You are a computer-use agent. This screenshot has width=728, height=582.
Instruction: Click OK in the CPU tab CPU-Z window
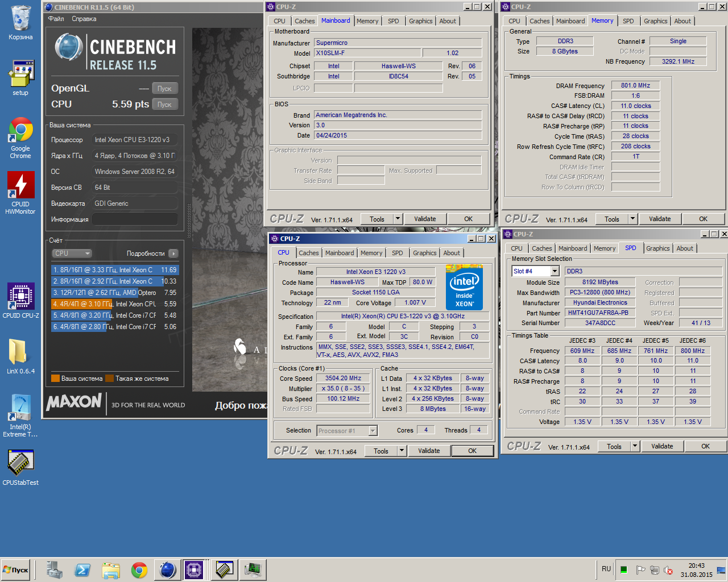pyautogui.click(x=472, y=451)
